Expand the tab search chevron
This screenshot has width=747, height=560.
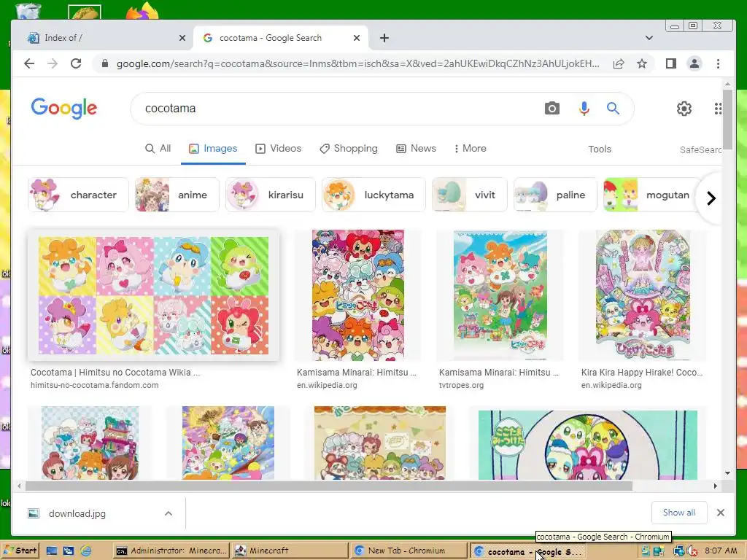click(x=649, y=38)
